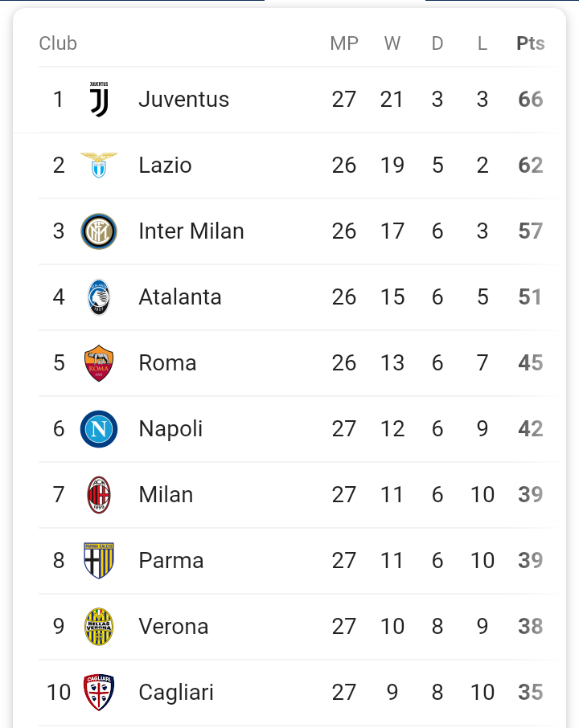Click the Hellas Verona crest

click(x=99, y=627)
